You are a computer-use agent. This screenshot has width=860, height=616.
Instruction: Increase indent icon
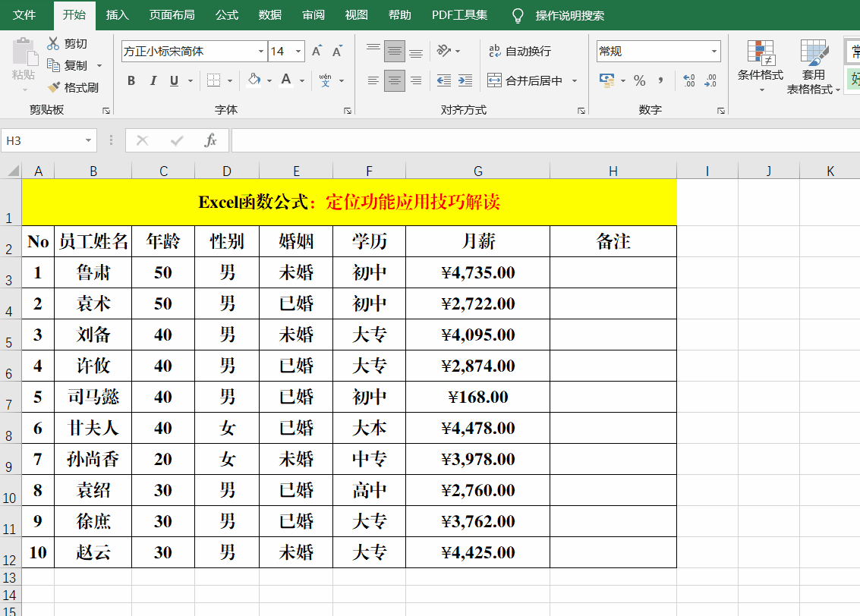click(x=465, y=80)
